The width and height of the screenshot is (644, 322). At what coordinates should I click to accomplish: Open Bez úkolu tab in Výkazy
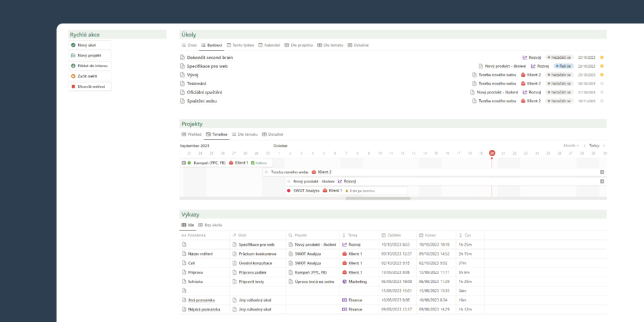coord(210,225)
